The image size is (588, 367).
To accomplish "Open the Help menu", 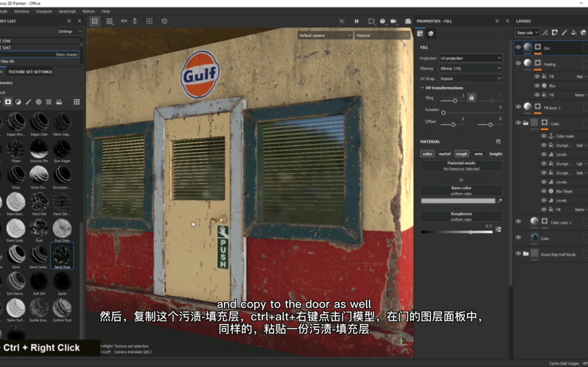I will [105, 12].
